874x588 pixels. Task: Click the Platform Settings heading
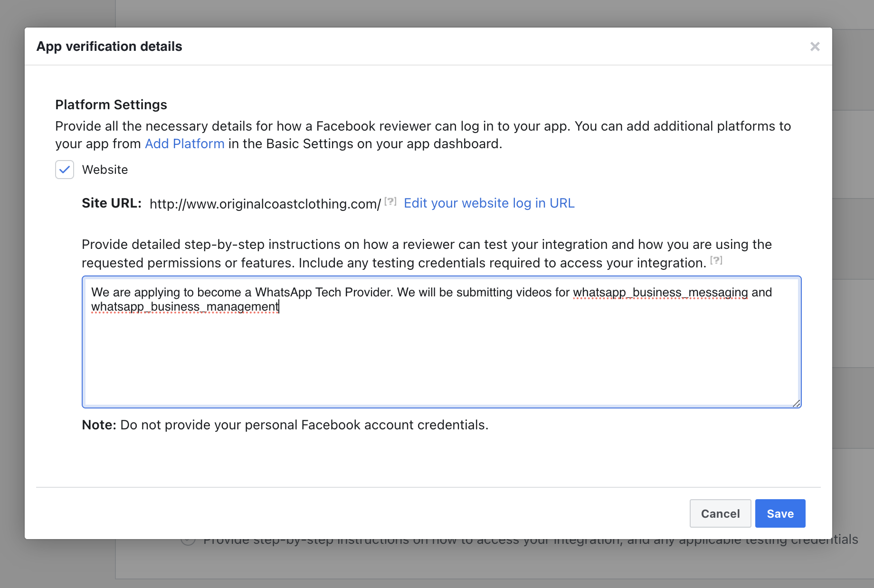point(111,104)
